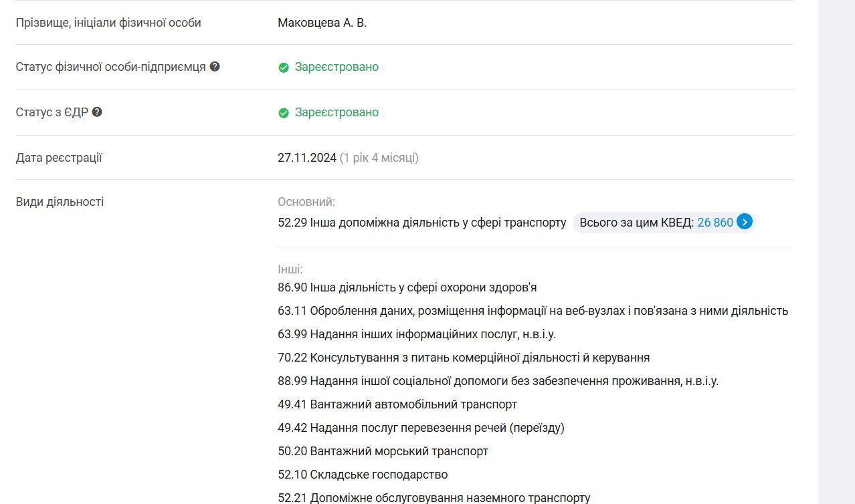Click the main KVED '52.29 Інша допоміжна діяльність' entry
This screenshot has height=504, width=855.
[x=421, y=222]
